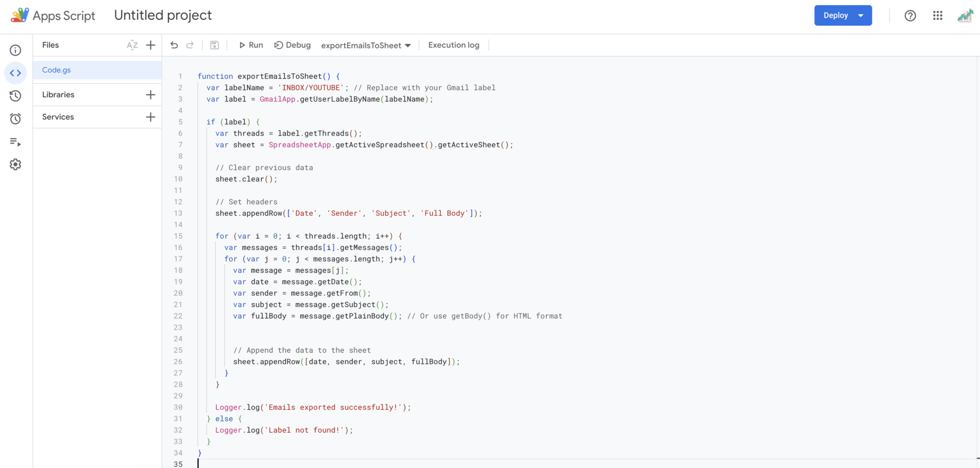980x468 pixels.
Task: Open Apps Script help via the question mark
Action: click(x=909, y=15)
